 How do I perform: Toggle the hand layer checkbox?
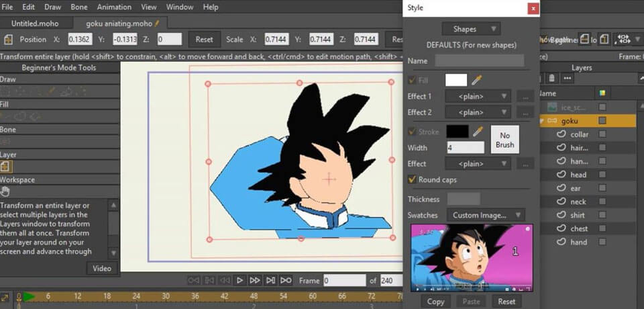[602, 242]
